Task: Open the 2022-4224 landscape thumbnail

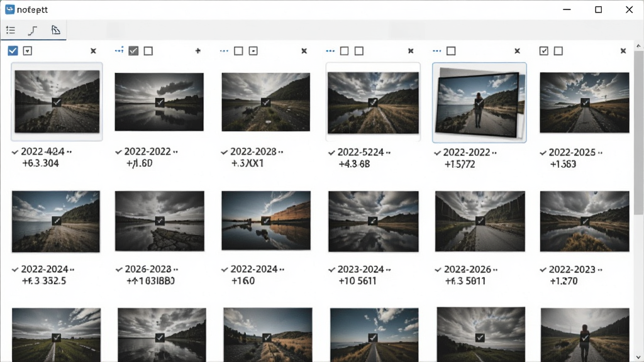Action: click(x=57, y=101)
